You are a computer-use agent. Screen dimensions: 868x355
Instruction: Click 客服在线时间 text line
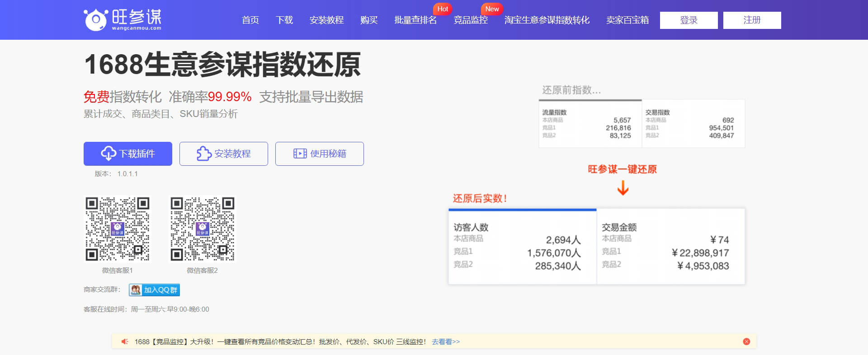[x=146, y=309]
